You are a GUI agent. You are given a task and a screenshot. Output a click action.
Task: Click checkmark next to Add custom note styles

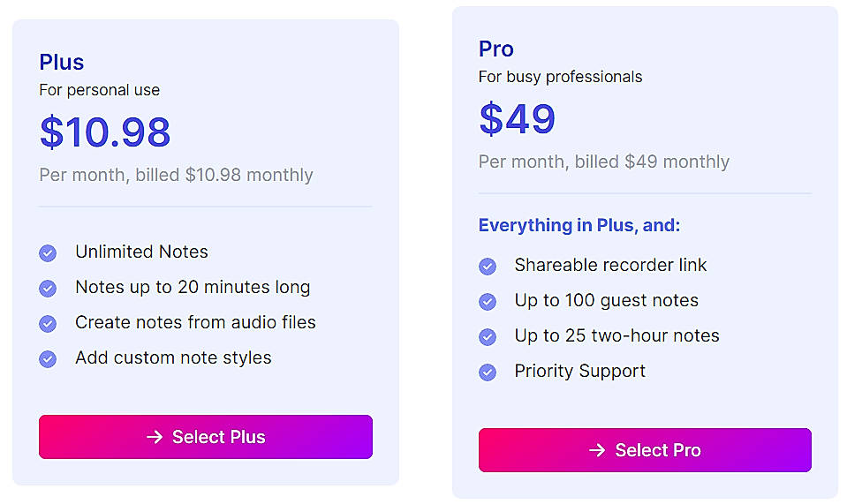(x=48, y=359)
